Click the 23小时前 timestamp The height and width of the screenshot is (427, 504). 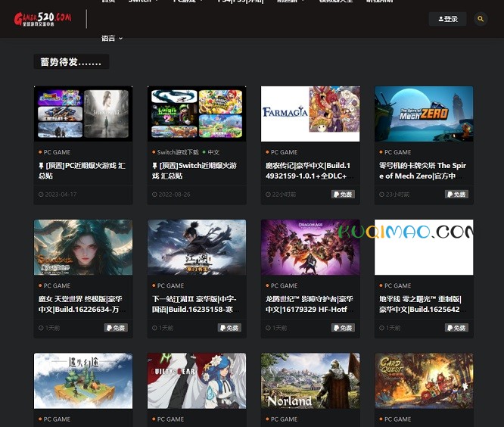click(394, 195)
